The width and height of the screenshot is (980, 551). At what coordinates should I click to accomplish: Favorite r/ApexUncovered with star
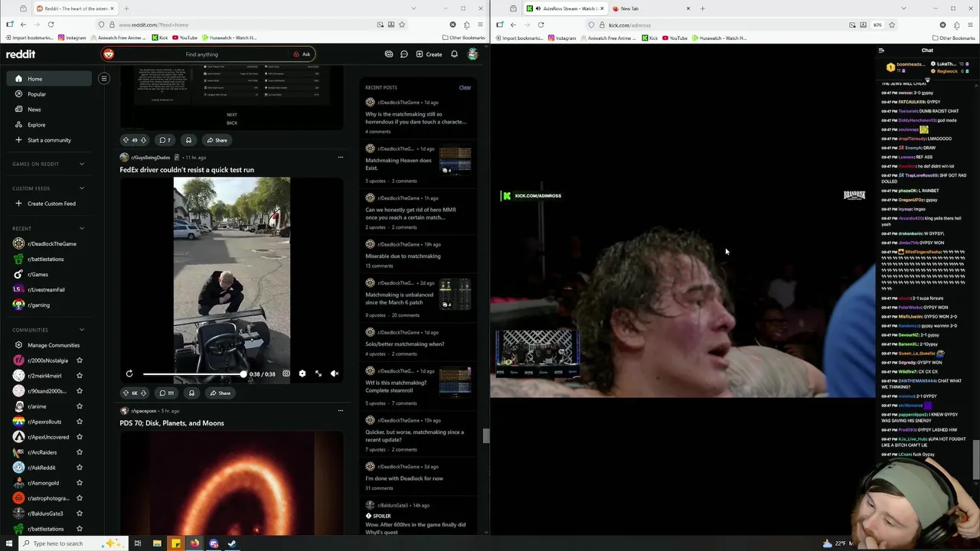click(80, 437)
